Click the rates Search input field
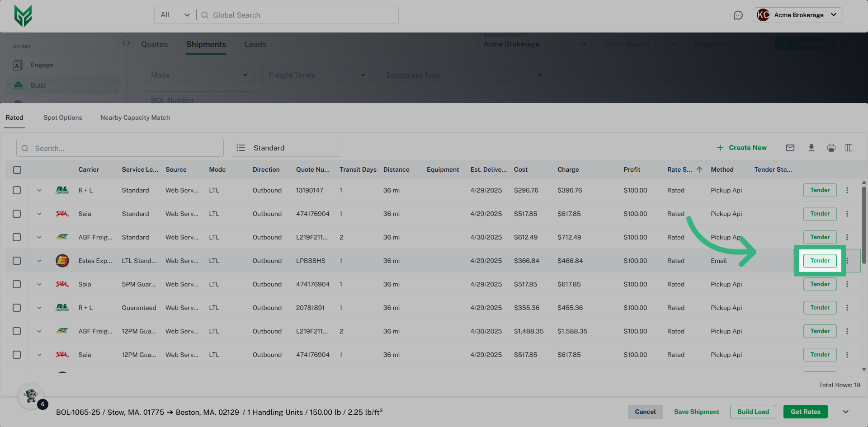The height and width of the screenshot is (427, 868). pyautogui.click(x=120, y=148)
